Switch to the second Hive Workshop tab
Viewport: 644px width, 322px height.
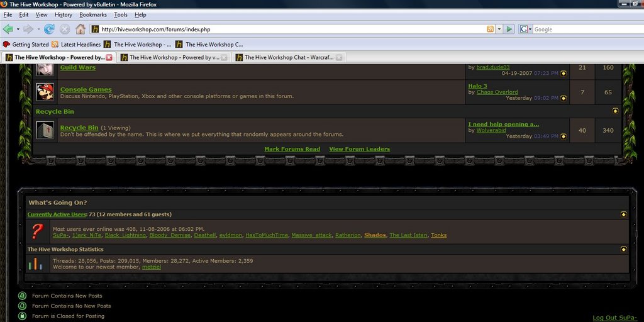173,57
